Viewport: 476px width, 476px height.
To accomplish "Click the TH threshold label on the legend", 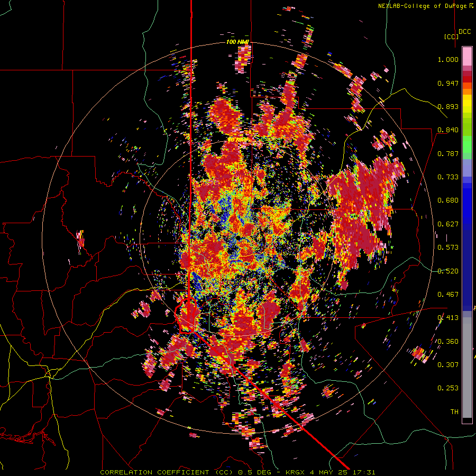I will [454, 412].
